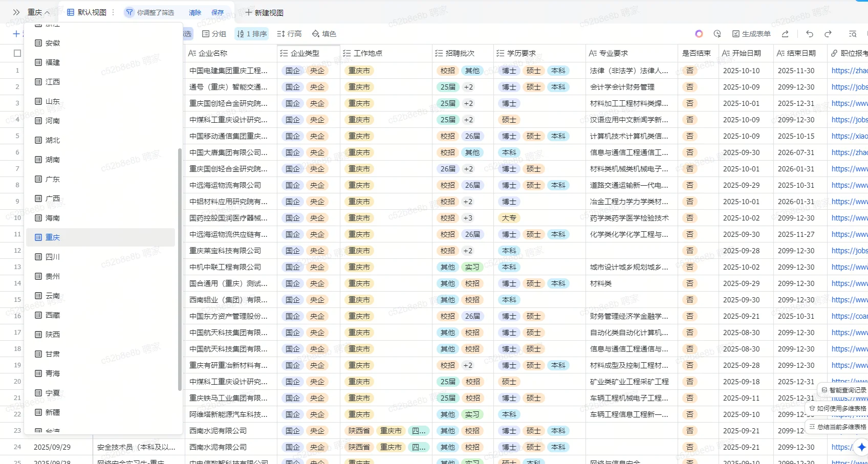Open the 排序 (sort) tool
The height and width of the screenshot is (464, 868).
pos(251,33)
